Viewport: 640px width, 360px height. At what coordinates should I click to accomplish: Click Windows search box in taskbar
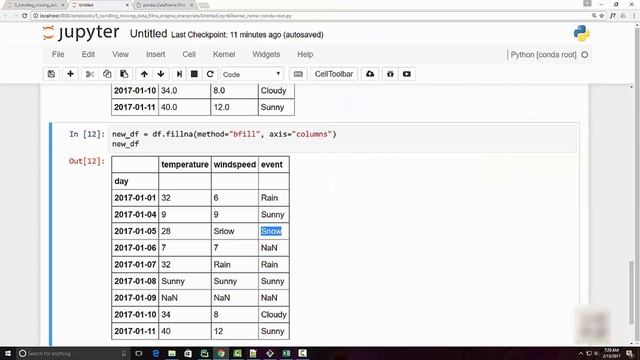pos(73,353)
